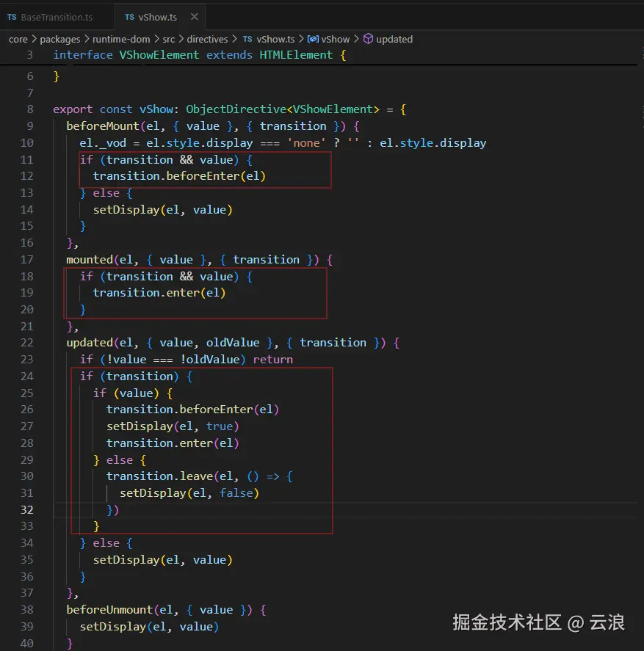Screen dimensions: 644x651
Task: Open the updated symbol breadcrumb
Action: click(x=394, y=39)
